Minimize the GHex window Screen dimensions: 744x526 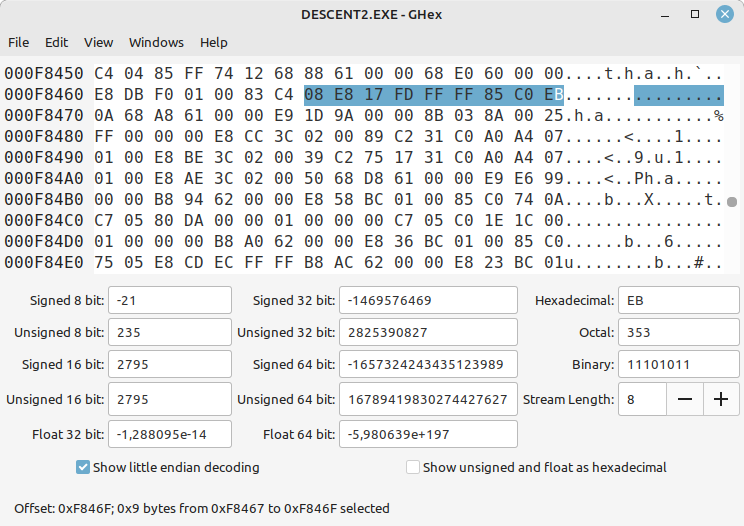click(665, 15)
